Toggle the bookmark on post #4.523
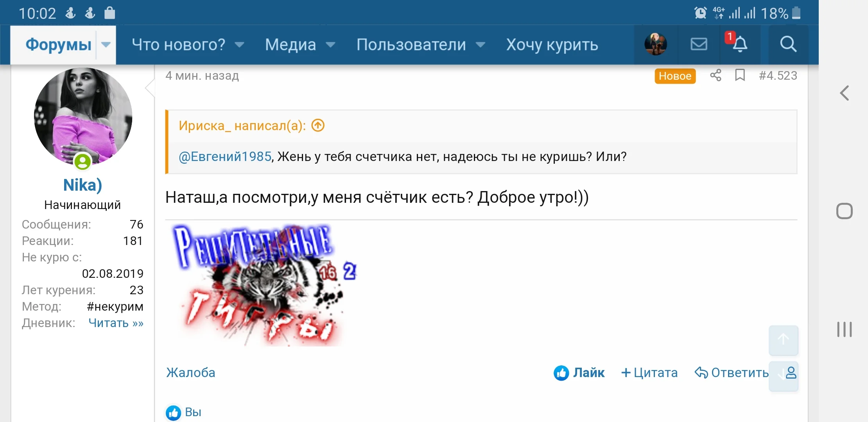868x422 pixels. click(x=740, y=76)
